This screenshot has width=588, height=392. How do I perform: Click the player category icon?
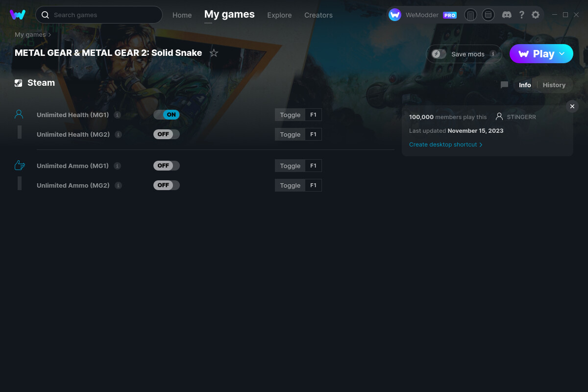pos(19,114)
